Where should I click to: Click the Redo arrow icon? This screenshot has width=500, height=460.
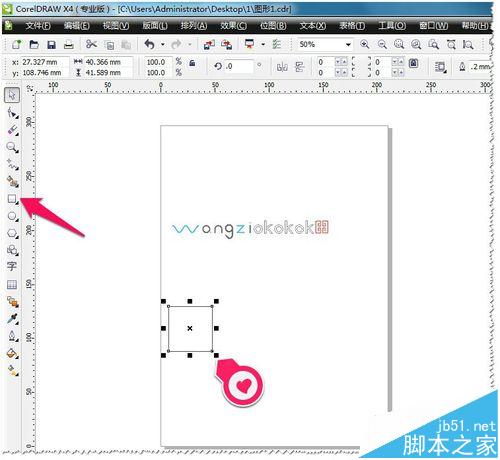click(x=176, y=44)
